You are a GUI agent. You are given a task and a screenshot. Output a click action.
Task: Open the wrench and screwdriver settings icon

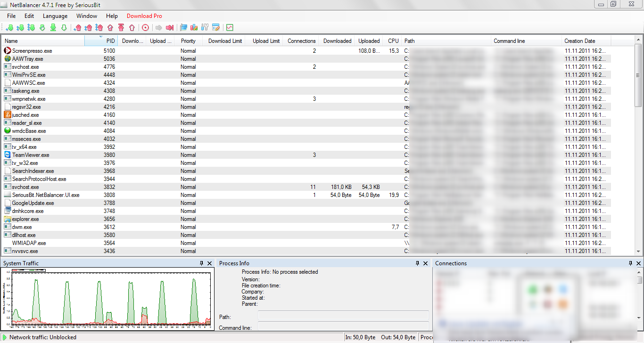[x=205, y=28]
